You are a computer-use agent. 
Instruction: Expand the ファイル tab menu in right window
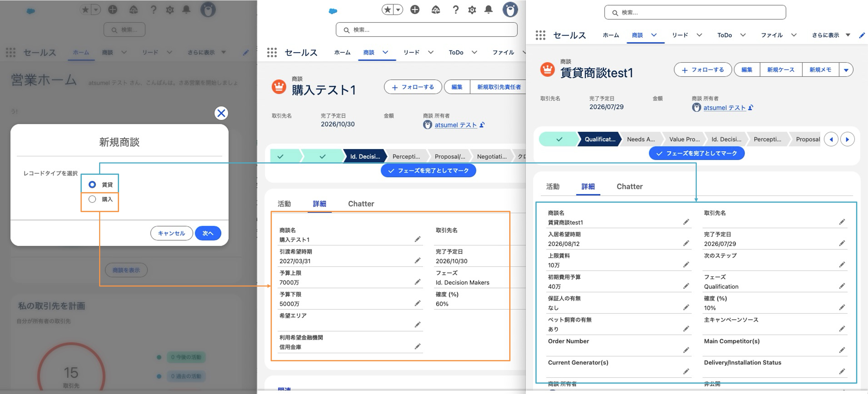click(794, 35)
